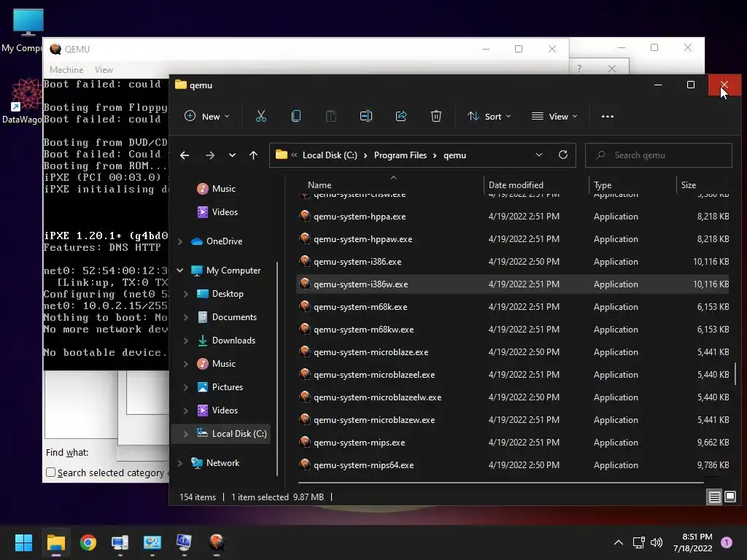Viewport: 747px width, 560px height.
Task: Sort by Type column header
Action: click(x=603, y=184)
